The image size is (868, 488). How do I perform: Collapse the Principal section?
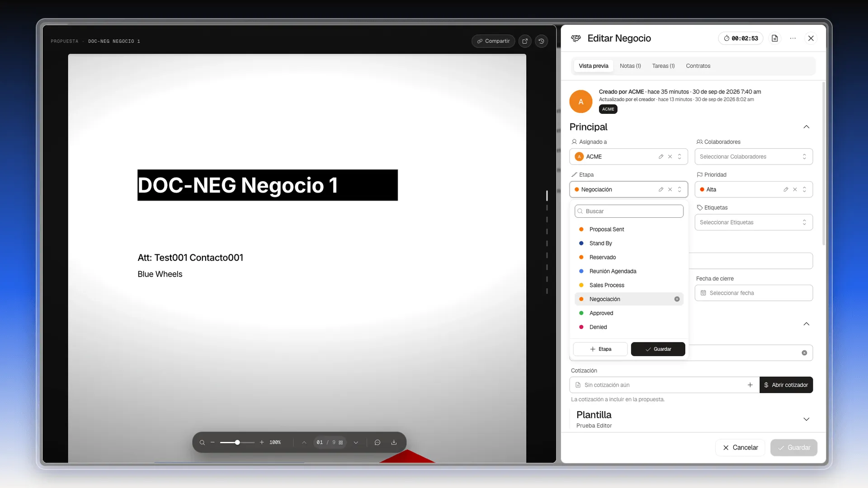click(x=806, y=127)
